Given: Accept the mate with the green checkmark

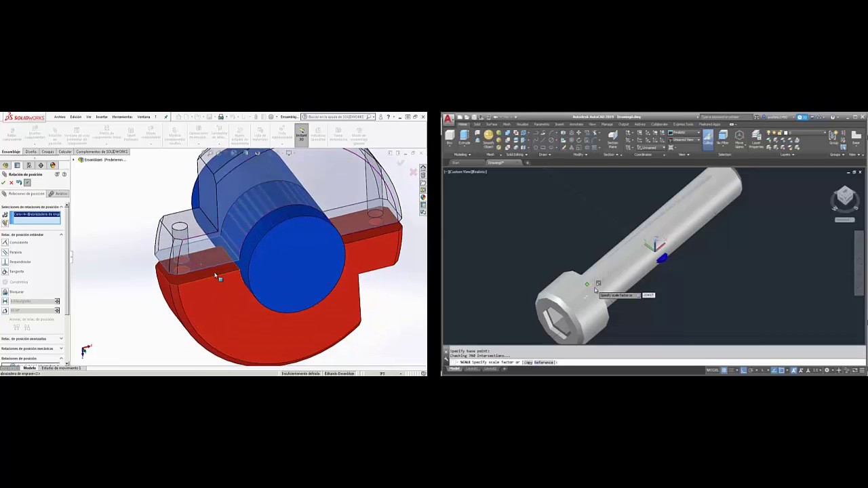Looking at the screenshot, I should (x=4, y=182).
